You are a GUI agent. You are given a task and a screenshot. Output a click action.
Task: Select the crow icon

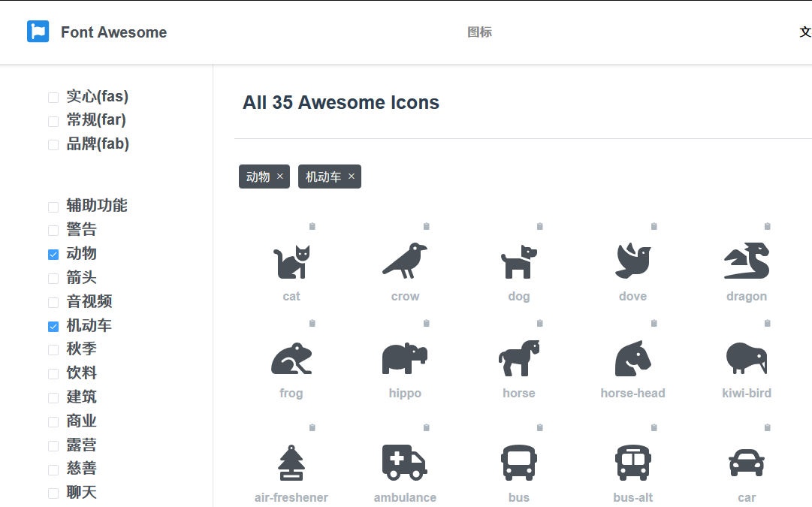pos(405,261)
